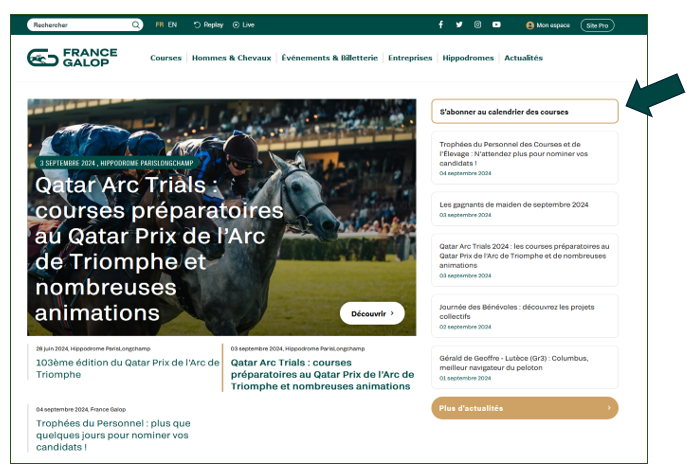The image size is (691, 475).
Task: Open the Hommes & Chevaux menu
Action: tap(231, 58)
